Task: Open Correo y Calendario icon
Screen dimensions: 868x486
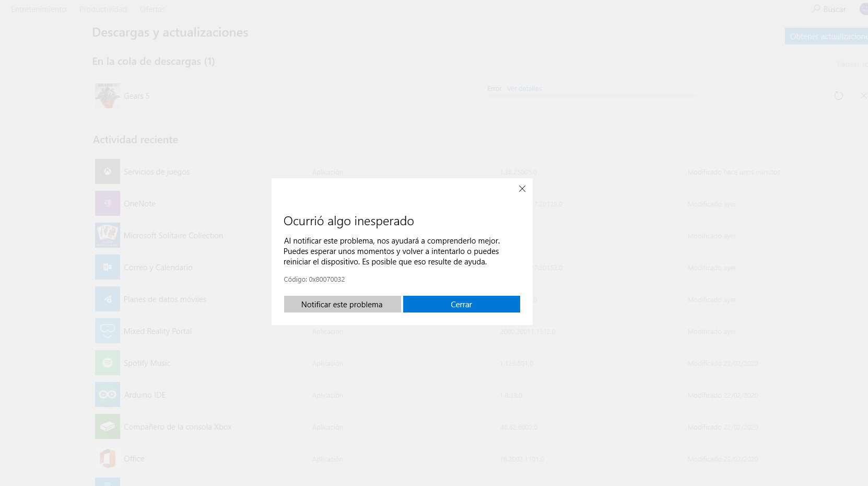Action: coord(108,267)
